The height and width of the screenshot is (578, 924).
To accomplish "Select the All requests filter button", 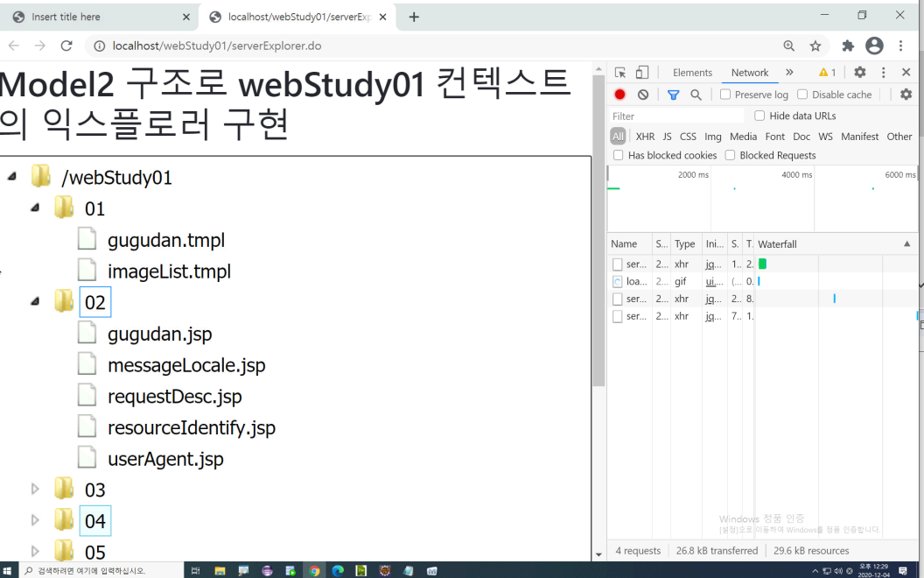I will (x=618, y=136).
